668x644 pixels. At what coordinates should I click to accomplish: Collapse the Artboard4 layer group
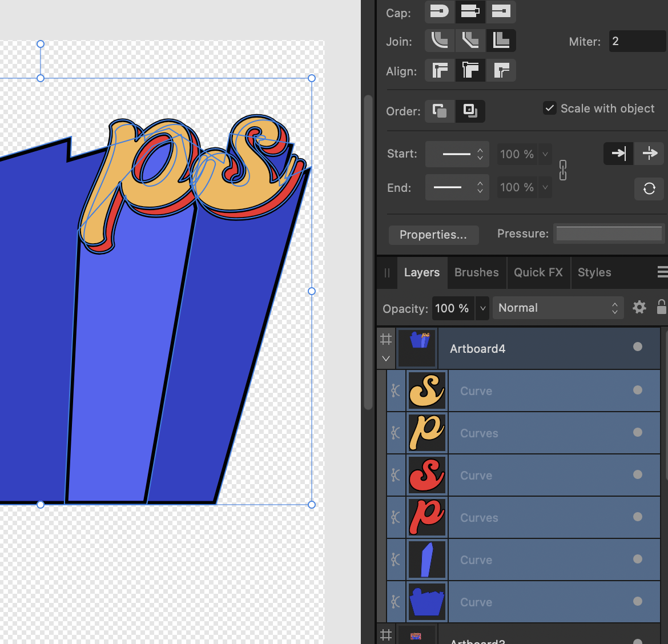386,359
